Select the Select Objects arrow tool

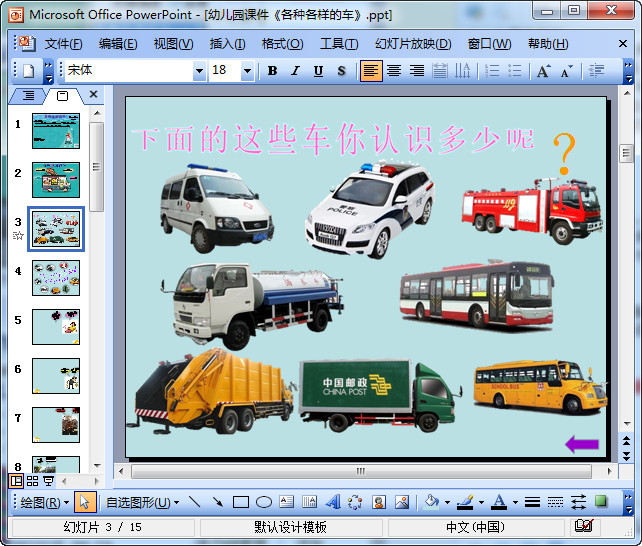85,502
